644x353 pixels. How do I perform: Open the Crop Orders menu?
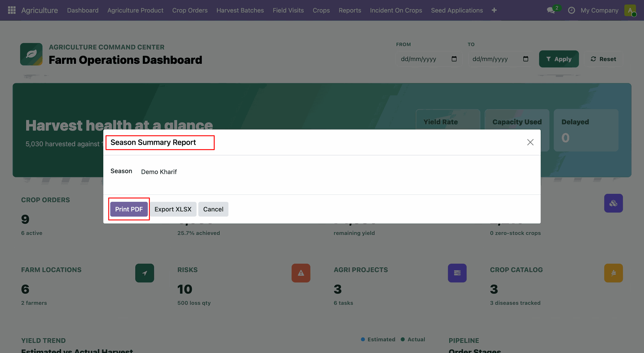[x=190, y=10]
